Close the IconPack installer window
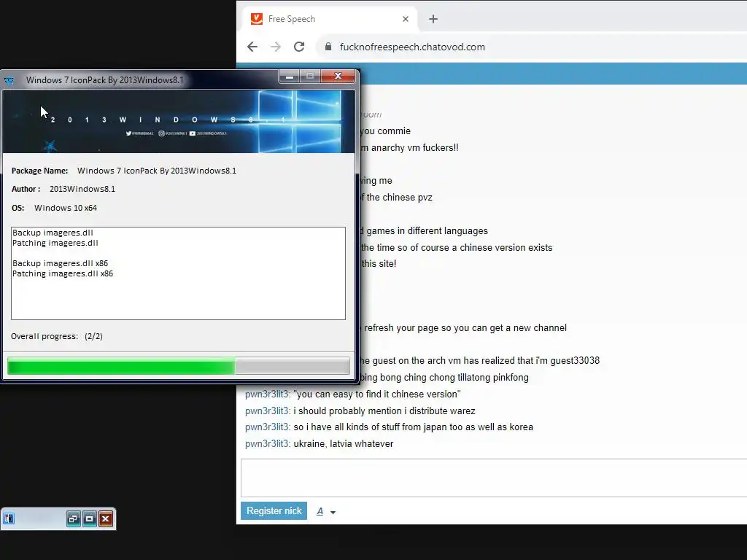The image size is (747, 560). [x=338, y=76]
